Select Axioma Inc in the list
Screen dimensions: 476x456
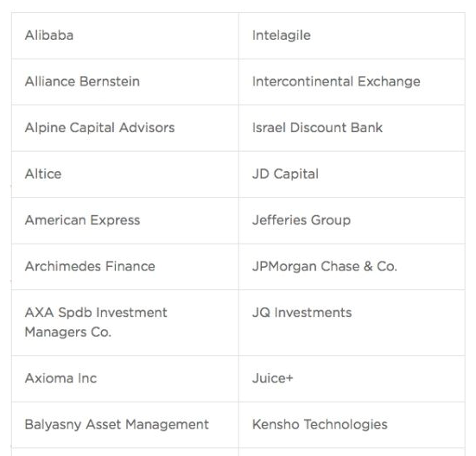(60, 378)
